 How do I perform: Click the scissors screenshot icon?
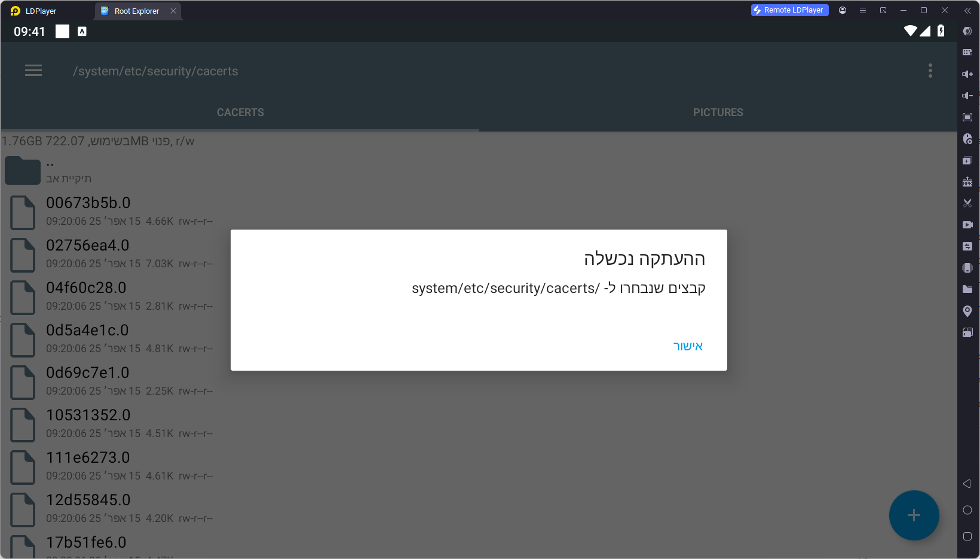pos(967,203)
